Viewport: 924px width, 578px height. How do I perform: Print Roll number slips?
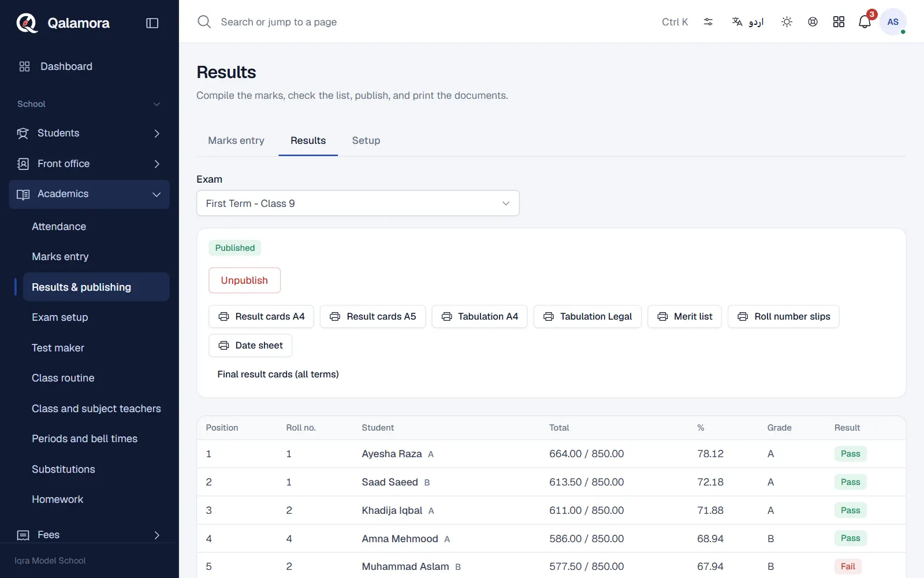(x=784, y=317)
